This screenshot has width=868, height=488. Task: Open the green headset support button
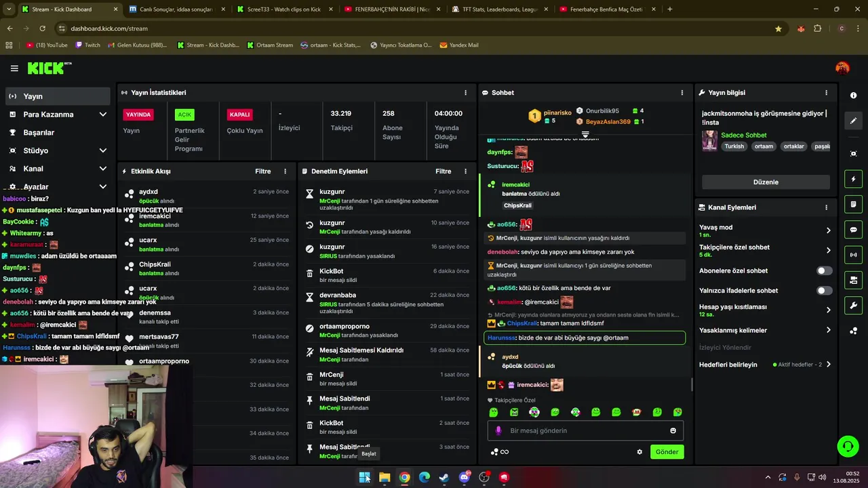point(847,446)
